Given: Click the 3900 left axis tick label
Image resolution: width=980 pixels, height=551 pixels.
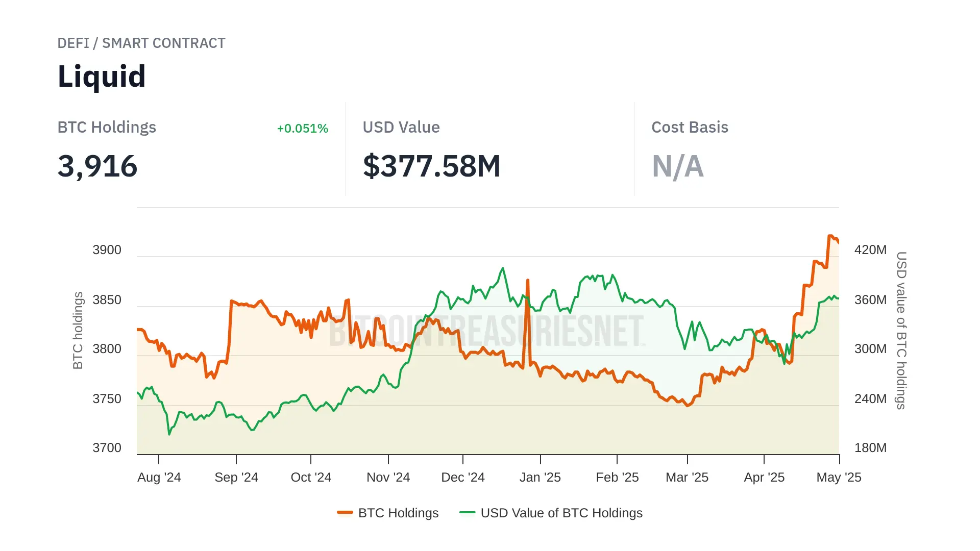Looking at the screenshot, I should click(x=107, y=250).
